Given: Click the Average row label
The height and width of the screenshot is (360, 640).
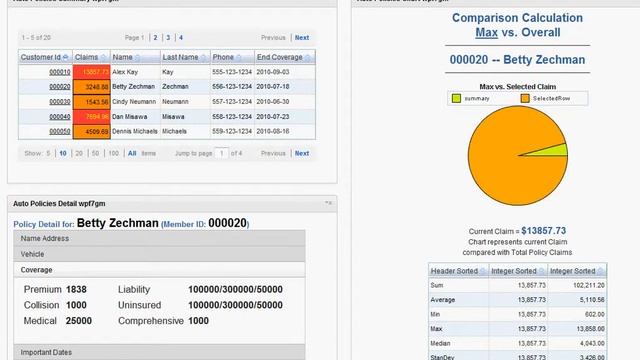Looking at the screenshot, I should 442,300.
